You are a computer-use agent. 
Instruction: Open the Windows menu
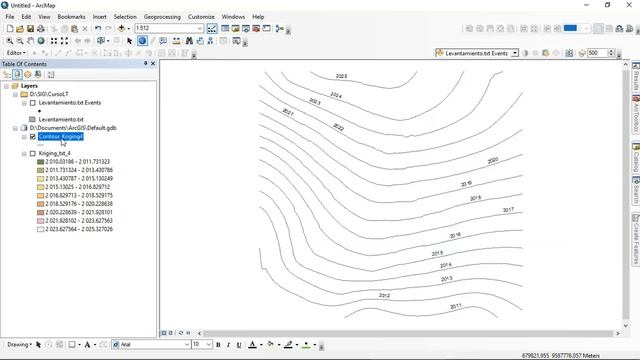233,17
